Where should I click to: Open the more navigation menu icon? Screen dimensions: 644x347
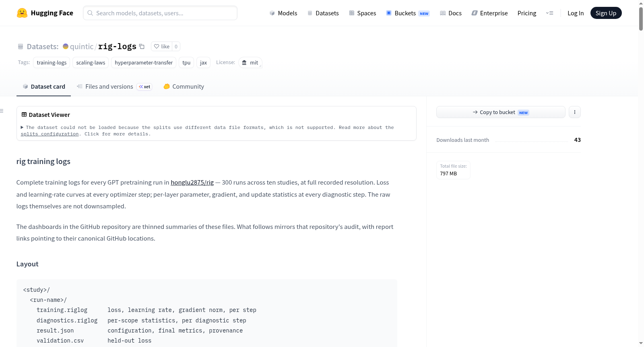click(x=549, y=13)
